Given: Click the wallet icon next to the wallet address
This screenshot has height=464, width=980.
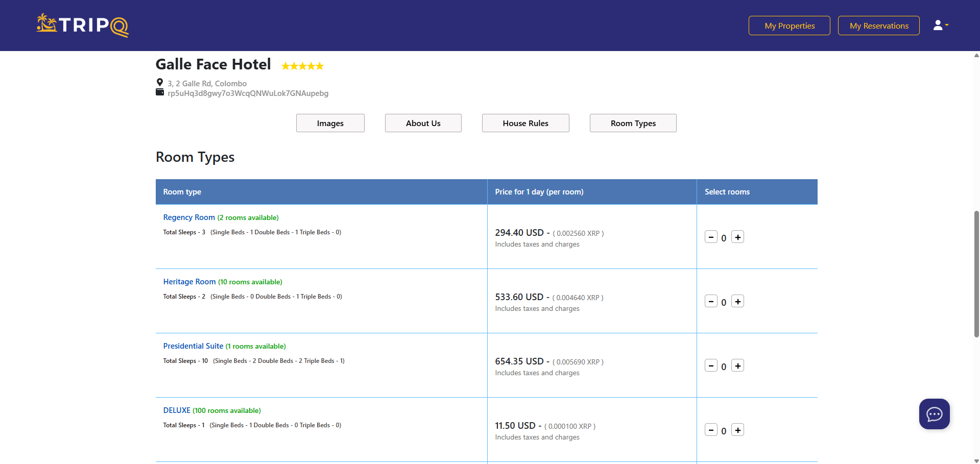Looking at the screenshot, I should pos(160,92).
